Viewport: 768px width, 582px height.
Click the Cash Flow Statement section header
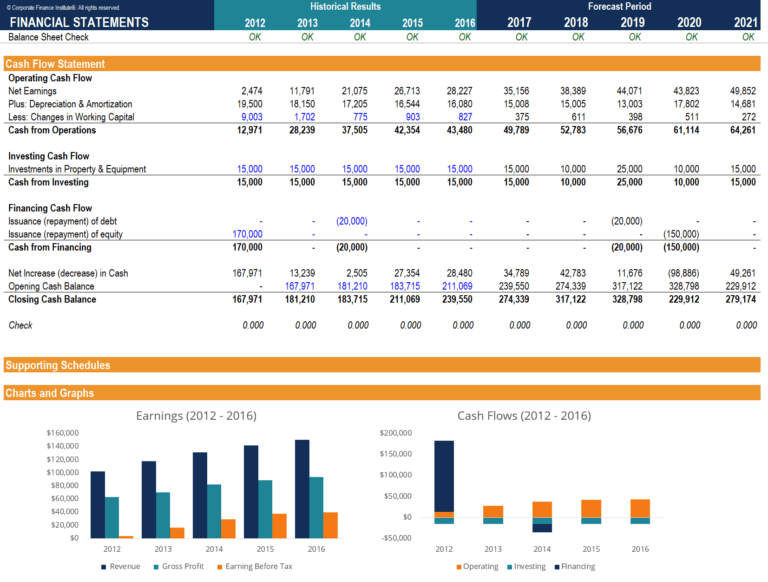[x=55, y=64]
